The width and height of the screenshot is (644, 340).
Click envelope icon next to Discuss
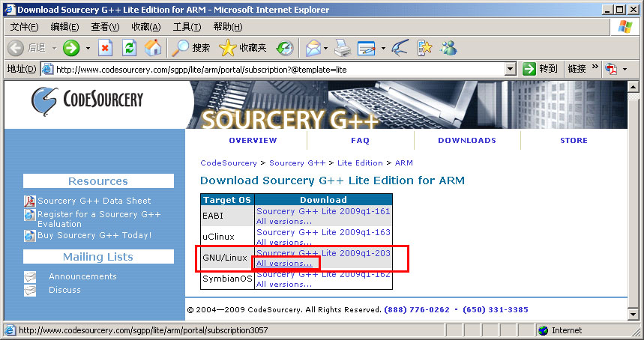tap(29, 291)
